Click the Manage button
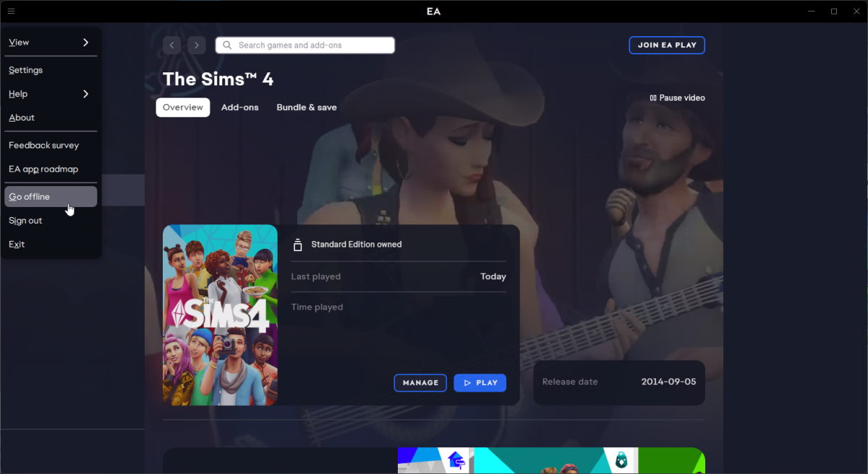Viewport: 868px width, 474px height. coord(420,383)
